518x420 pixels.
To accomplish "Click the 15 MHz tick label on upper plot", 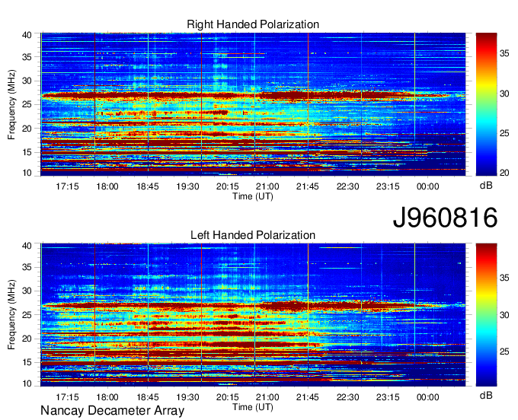I will tap(27, 152).
